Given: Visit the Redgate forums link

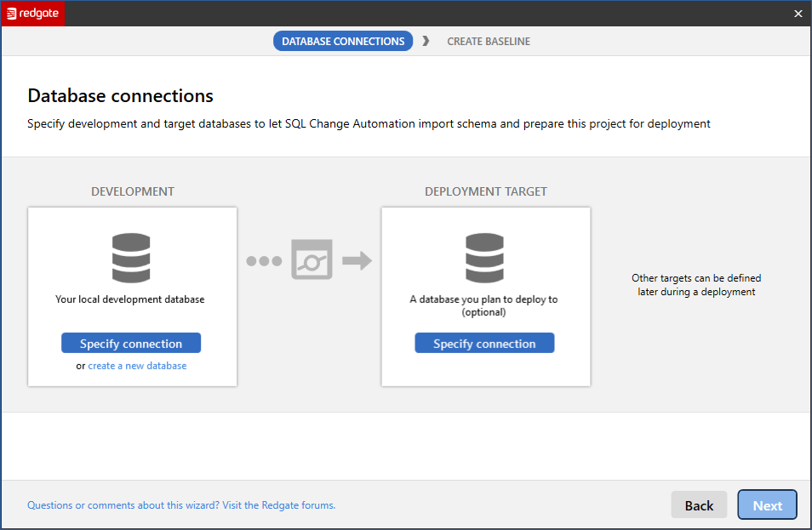Looking at the screenshot, I should (x=181, y=505).
